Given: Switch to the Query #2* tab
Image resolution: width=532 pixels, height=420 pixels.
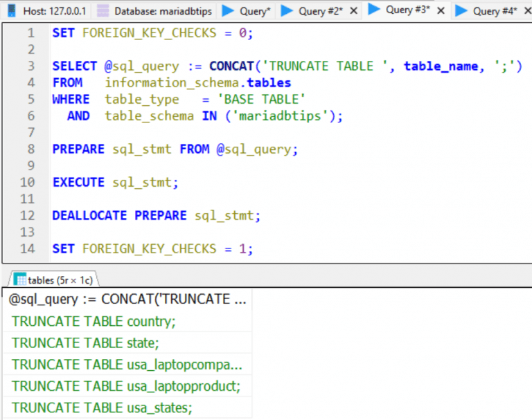Looking at the screenshot, I should coord(320,11).
